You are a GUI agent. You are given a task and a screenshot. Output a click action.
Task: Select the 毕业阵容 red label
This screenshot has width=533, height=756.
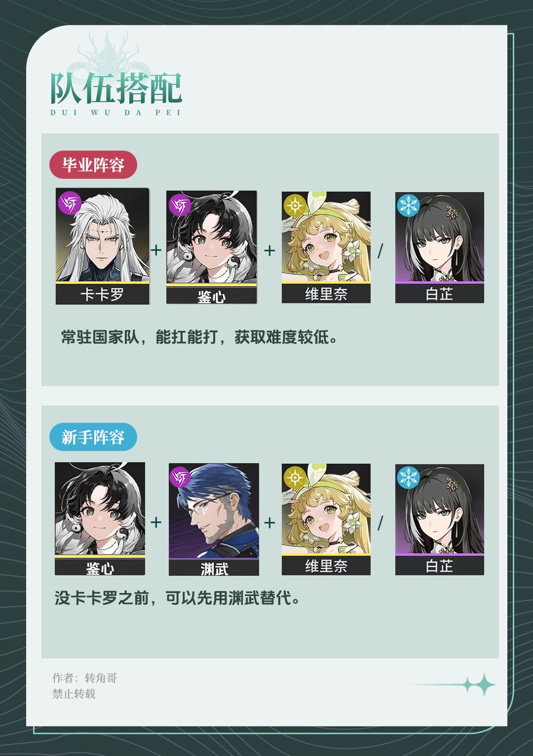pyautogui.click(x=93, y=164)
